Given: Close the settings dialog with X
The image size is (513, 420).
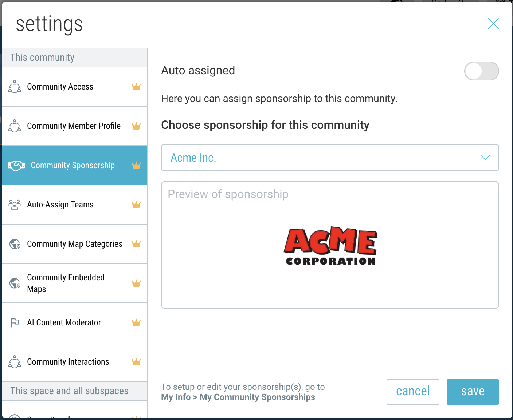Looking at the screenshot, I should point(493,24).
